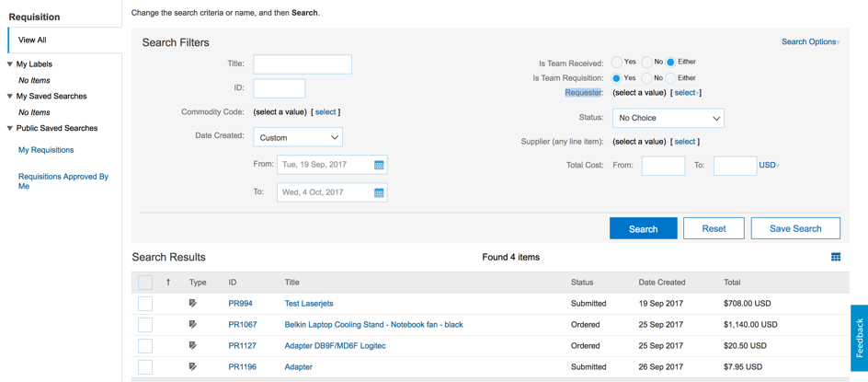Open the Status dropdown
Screen dimensions: 868x382
[668, 118]
